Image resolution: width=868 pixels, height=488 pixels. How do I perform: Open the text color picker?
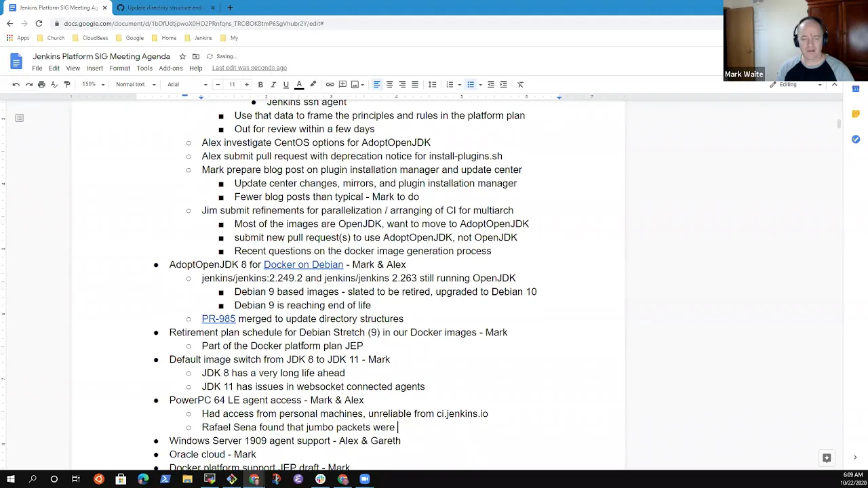(299, 85)
